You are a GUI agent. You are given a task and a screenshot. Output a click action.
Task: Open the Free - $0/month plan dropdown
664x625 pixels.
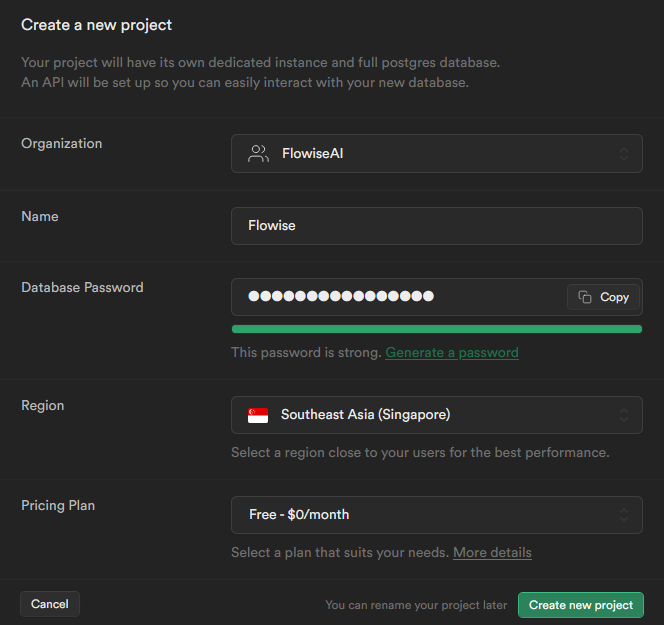point(436,515)
